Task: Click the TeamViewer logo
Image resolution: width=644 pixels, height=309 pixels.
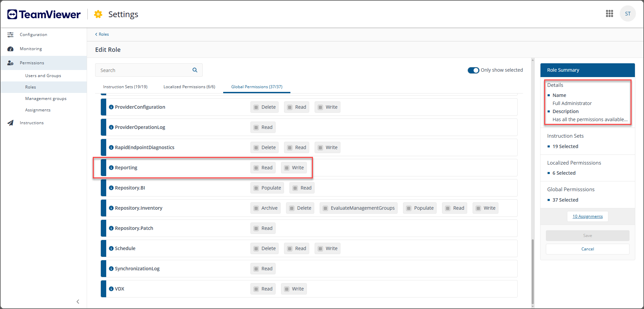Action: (x=44, y=14)
